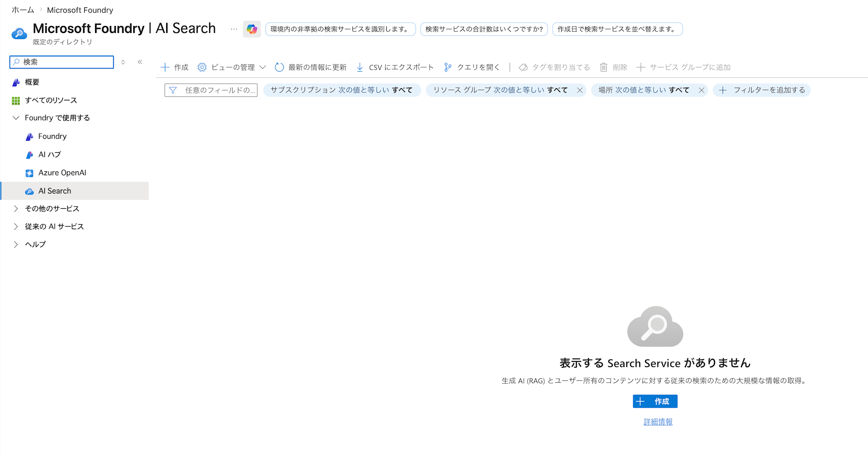868x459 pixels.
Task: Click the CSV にエクスポート label
Action: coord(401,67)
